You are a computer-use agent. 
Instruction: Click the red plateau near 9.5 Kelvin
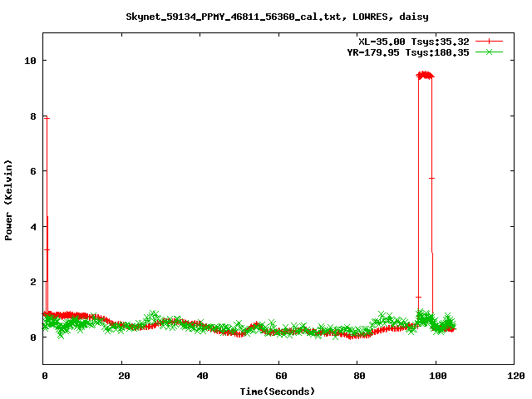point(425,76)
